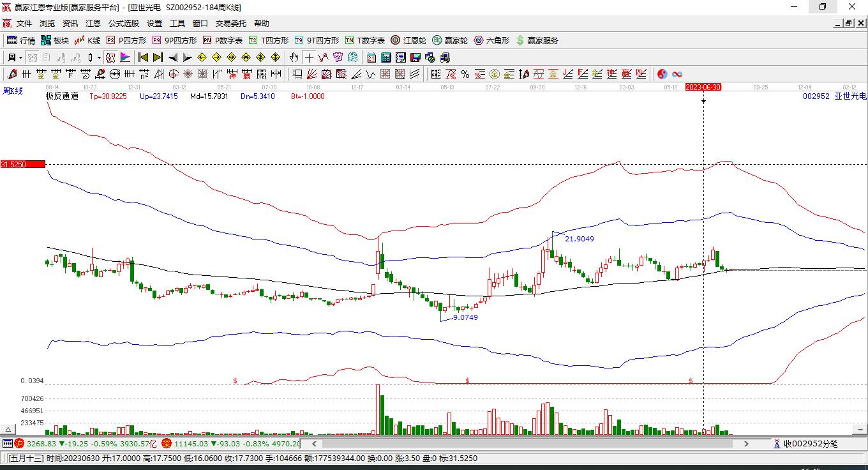The width and height of the screenshot is (868, 470).
Task: Open the 江恩 menu
Action: pyautogui.click(x=93, y=24)
